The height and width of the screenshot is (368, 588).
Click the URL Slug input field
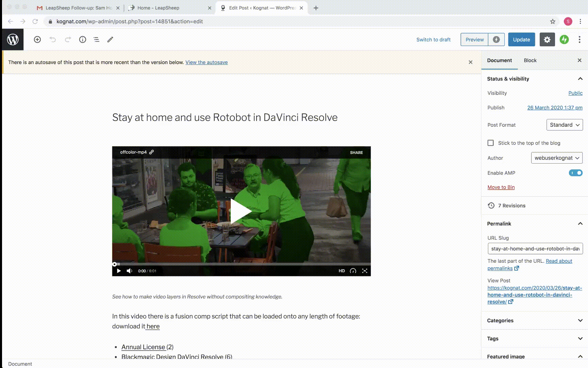(535, 249)
